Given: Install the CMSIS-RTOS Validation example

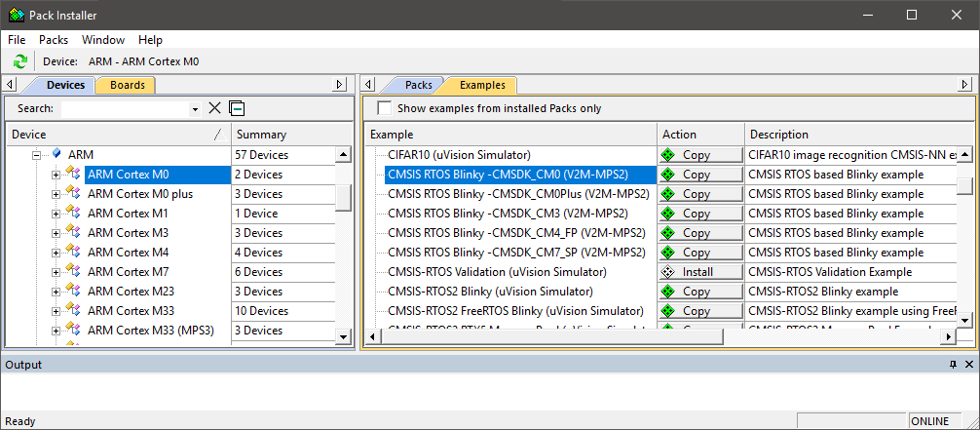Looking at the screenshot, I should 700,272.
